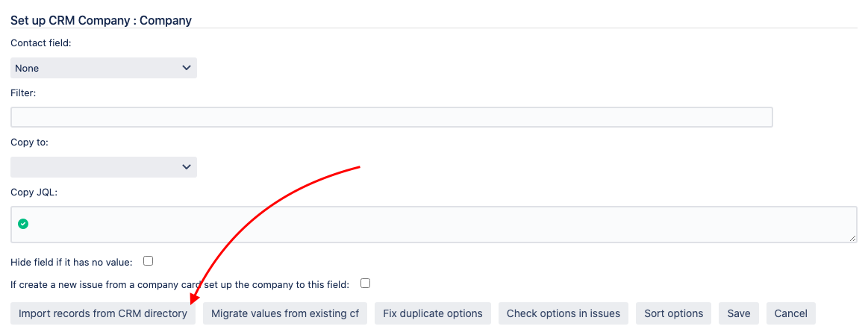Save the CRM Company field setup
This screenshot has width=868, height=335.
(x=739, y=313)
